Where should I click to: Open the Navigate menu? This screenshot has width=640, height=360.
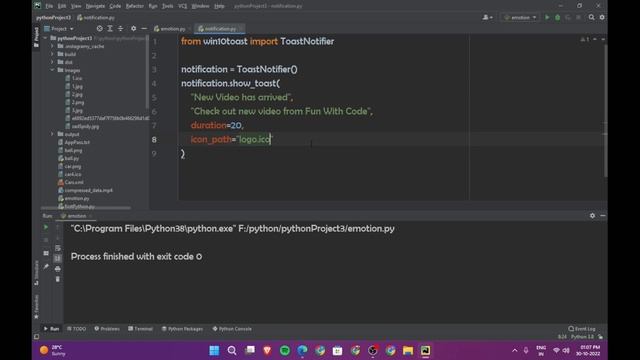coord(95,6)
